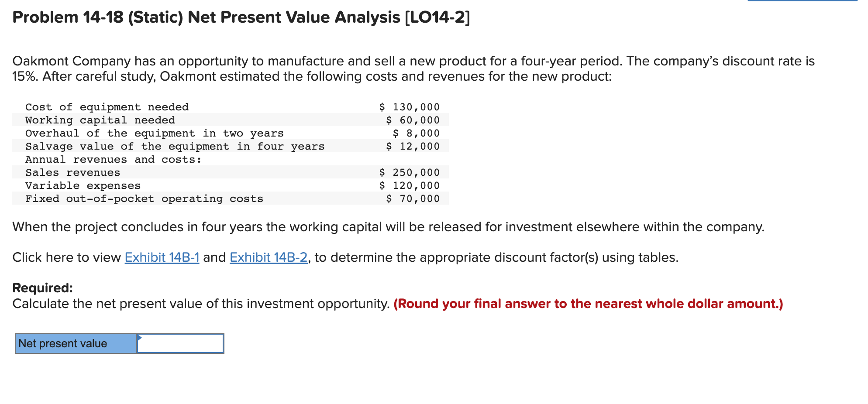Select the Salvage value row
This screenshot has height=404, width=868.
click(x=175, y=146)
